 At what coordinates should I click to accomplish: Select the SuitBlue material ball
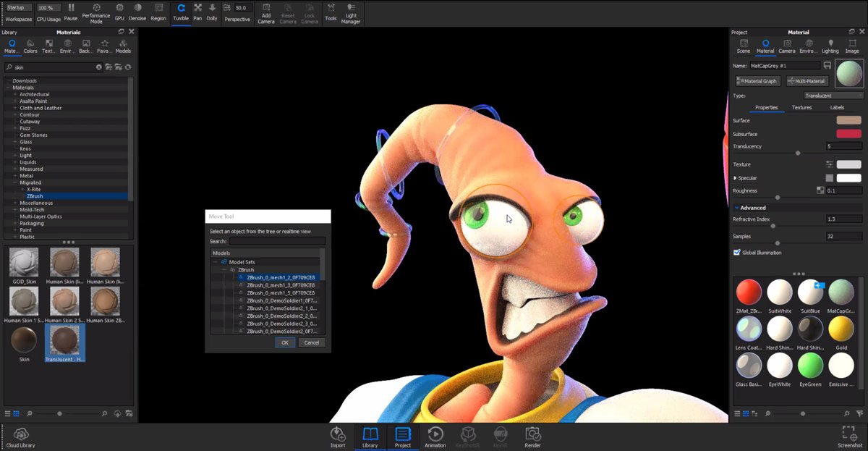[809, 292]
